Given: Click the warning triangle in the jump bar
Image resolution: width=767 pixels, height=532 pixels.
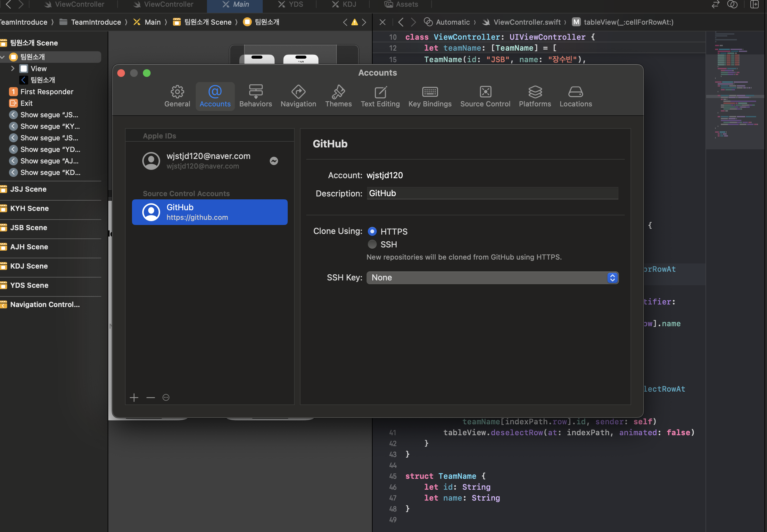Looking at the screenshot, I should point(355,22).
